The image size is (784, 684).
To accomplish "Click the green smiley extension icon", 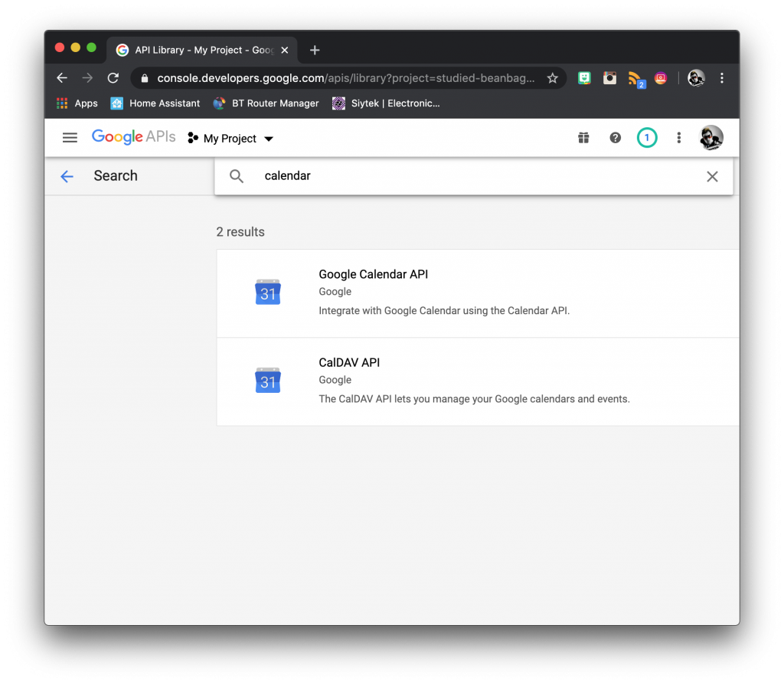I will pyautogui.click(x=584, y=78).
